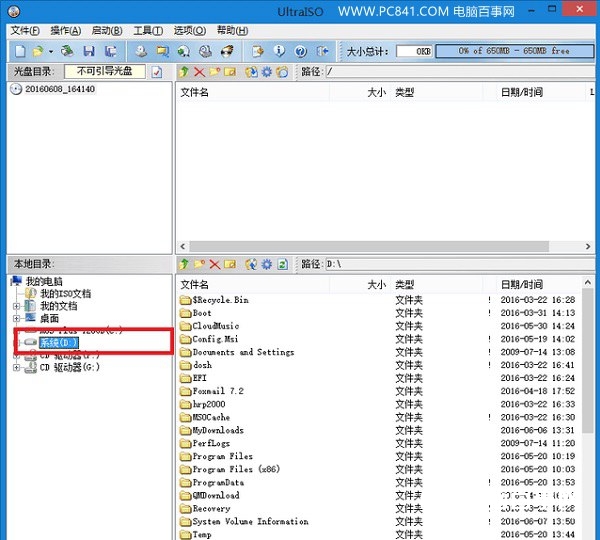600x540 pixels.
Task: Click the Add to image globe icon in local pane
Action: pos(251,264)
